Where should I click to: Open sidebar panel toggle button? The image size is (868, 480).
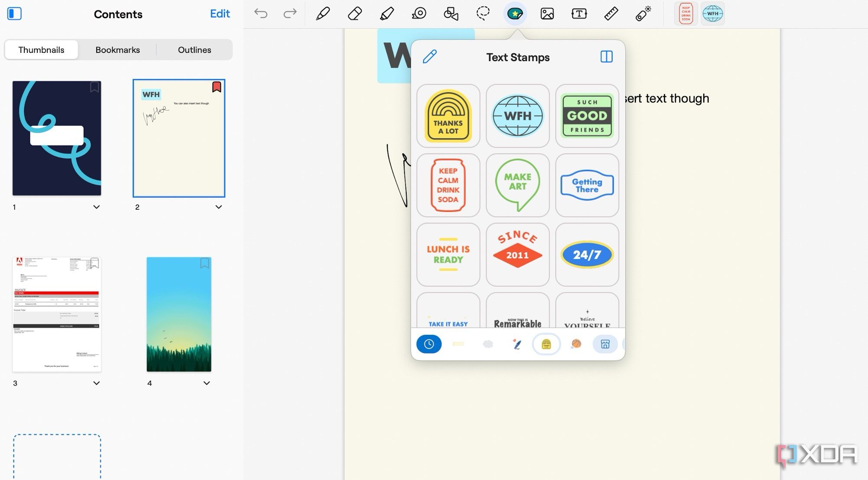point(14,13)
